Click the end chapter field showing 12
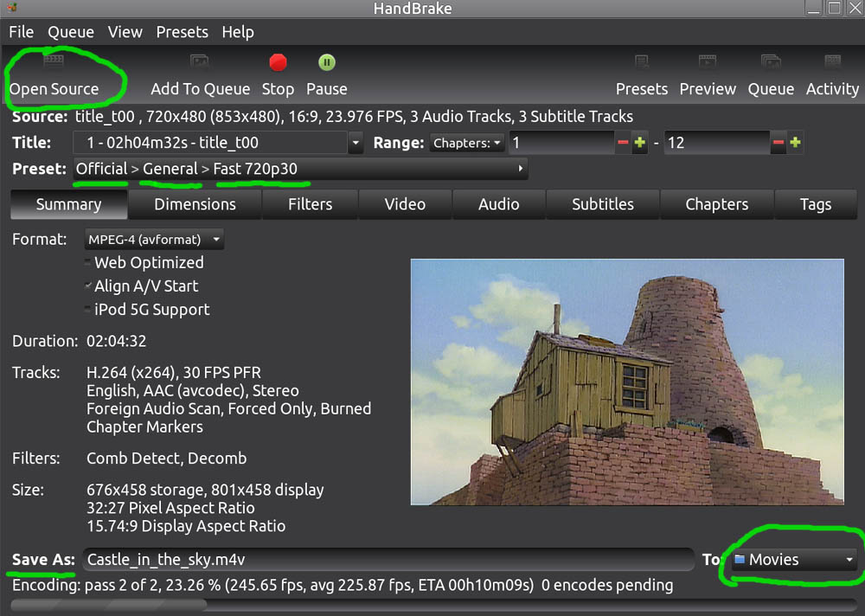The image size is (865, 616). (x=716, y=143)
